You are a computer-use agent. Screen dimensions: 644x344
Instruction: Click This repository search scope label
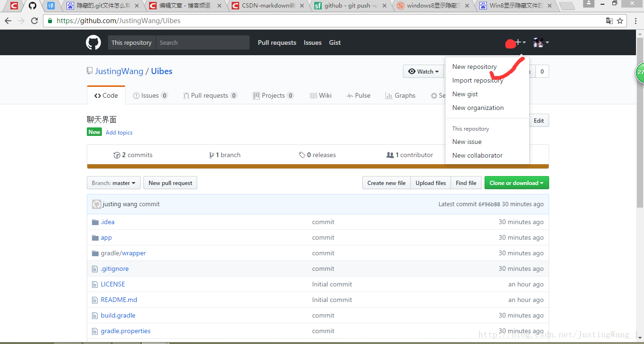pyautogui.click(x=132, y=42)
